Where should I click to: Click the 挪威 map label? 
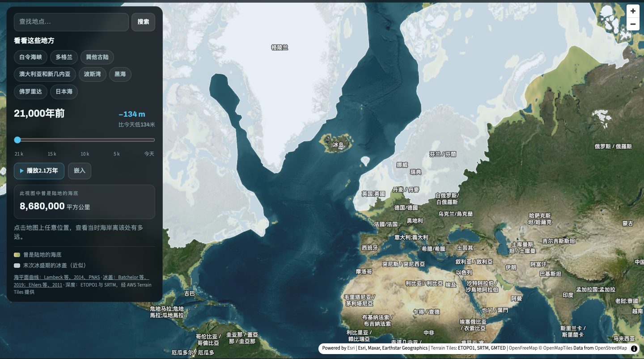click(x=402, y=165)
